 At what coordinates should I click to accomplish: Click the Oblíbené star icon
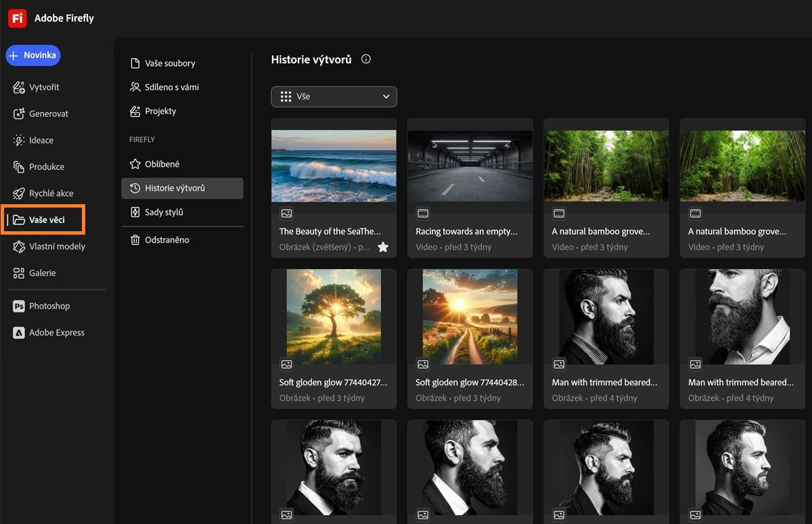click(135, 164)
